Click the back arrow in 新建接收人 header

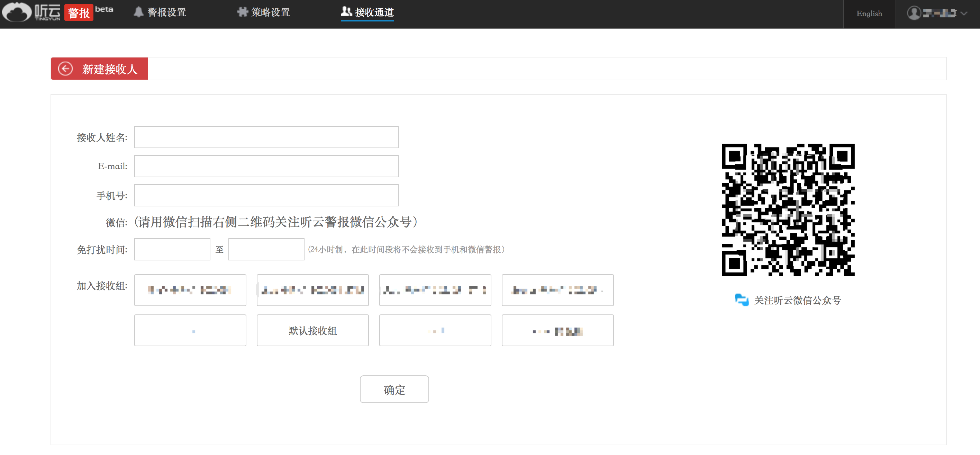[x=65, y=69]
